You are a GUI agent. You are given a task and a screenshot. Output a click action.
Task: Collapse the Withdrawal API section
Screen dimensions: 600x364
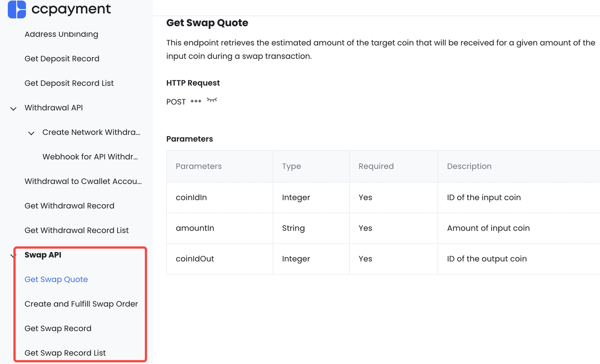click(x=14, y=108)
